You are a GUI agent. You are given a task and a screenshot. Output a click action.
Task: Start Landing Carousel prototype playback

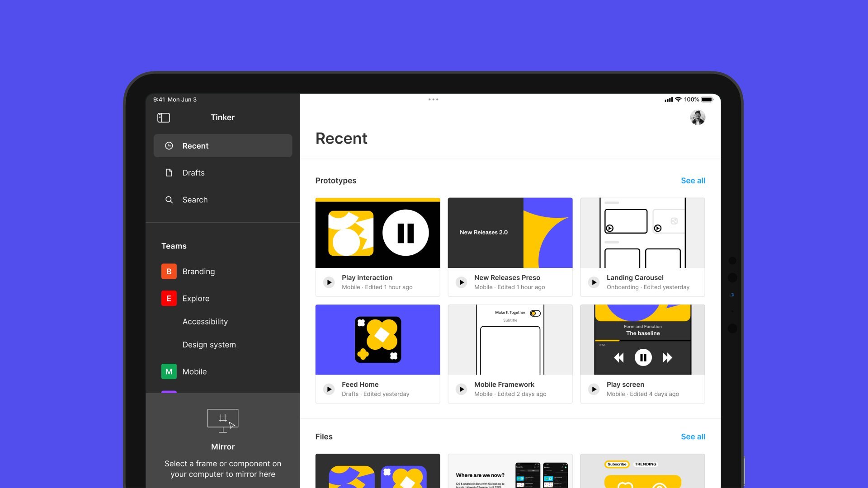point(594,282)
